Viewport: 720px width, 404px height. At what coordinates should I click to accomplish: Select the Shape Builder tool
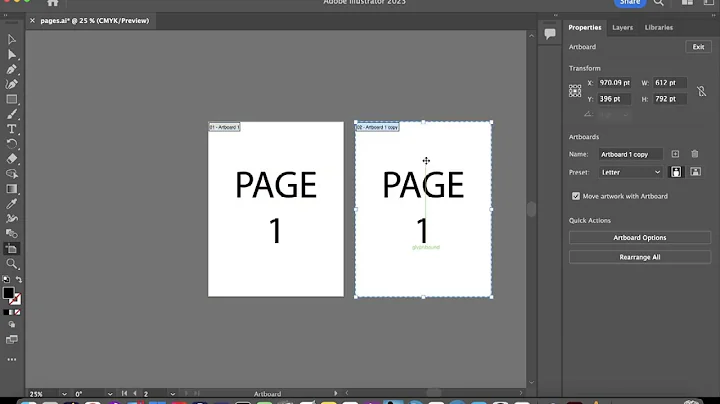(11, 174)
